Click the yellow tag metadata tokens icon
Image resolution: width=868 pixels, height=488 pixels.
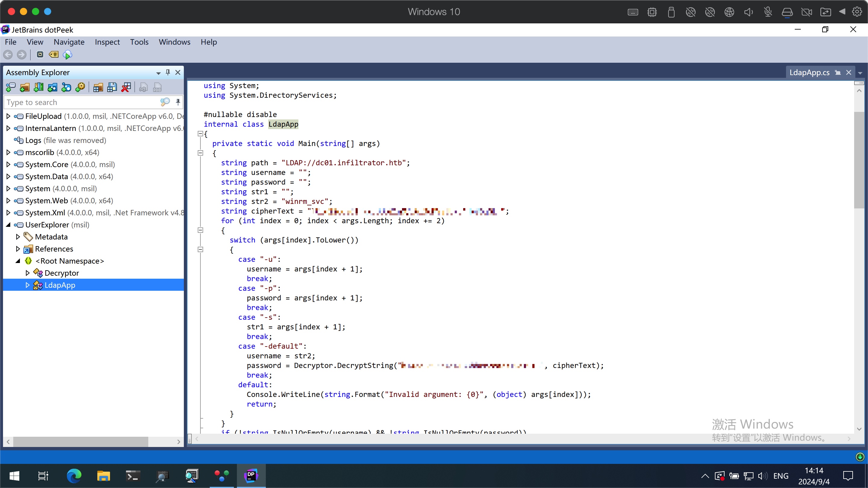click(54, 55)
